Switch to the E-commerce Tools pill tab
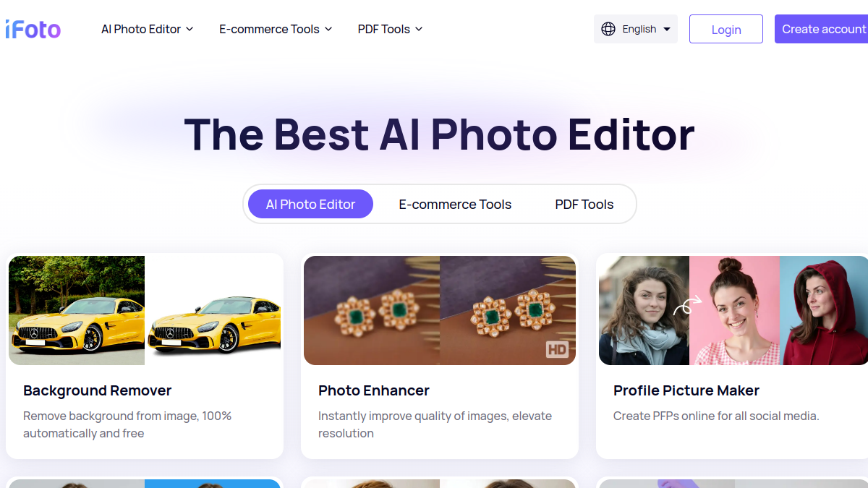The height and width of the screenshot is (488, 868). [x=455, y=204]
